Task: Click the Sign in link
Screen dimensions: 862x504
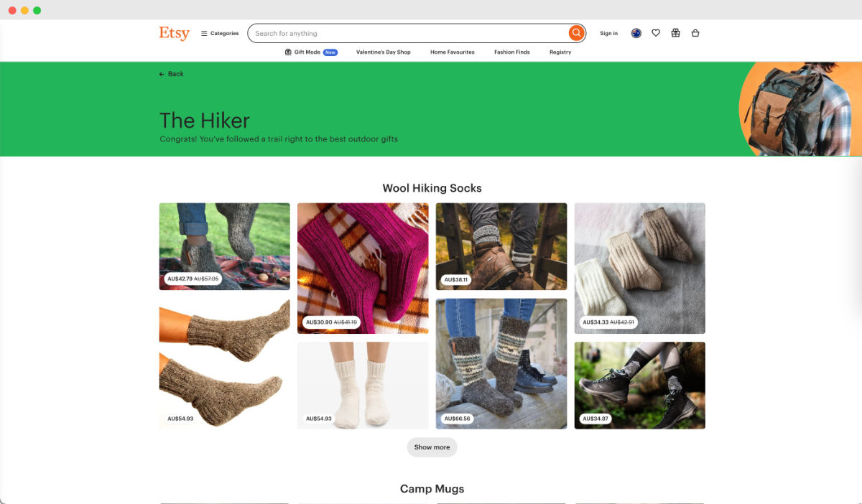Action: [x=608, y=33]
